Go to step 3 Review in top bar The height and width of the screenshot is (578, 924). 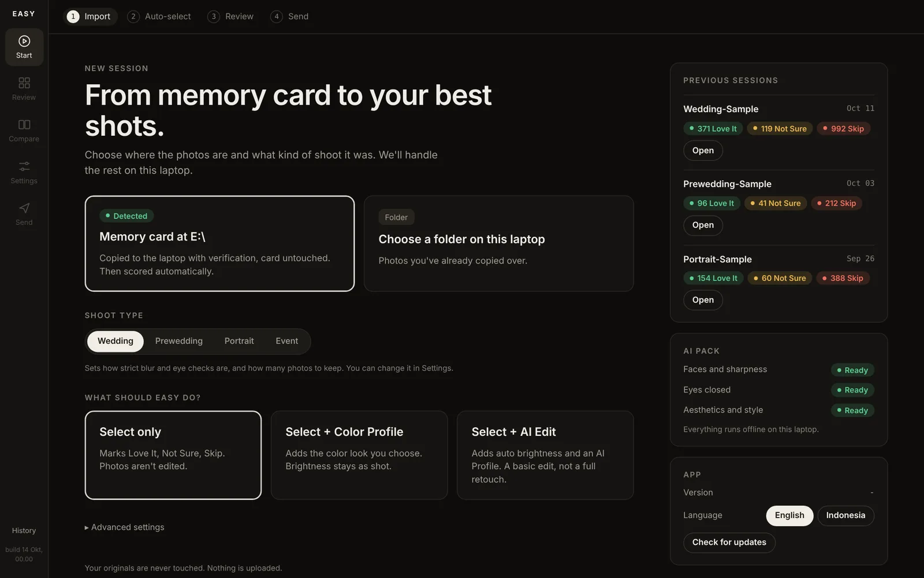(231, 16)
